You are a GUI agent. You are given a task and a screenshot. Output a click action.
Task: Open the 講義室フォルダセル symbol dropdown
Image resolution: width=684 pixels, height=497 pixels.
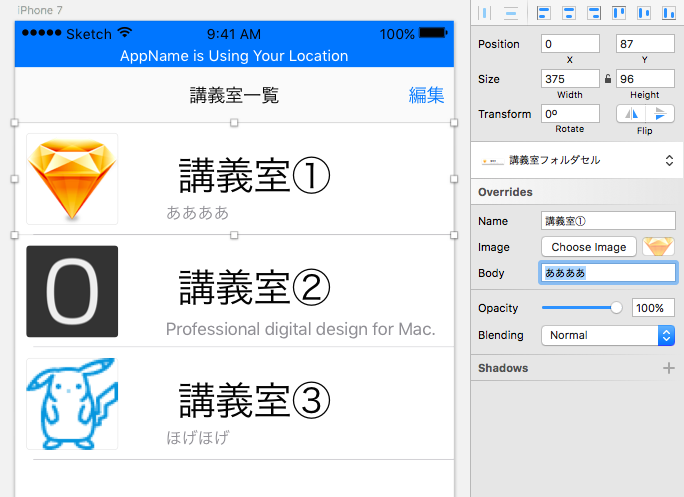pyautogui.click(x=577, y=160)
